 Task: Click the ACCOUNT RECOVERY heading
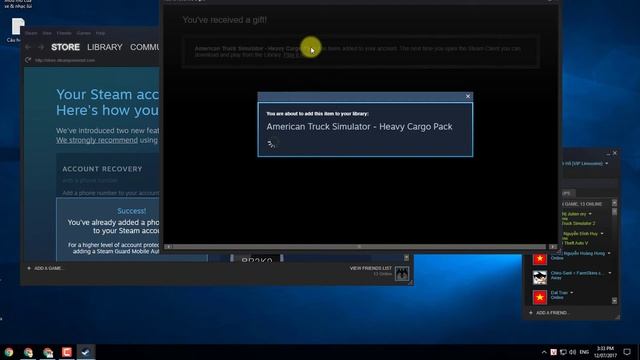(x=102, y=169)
